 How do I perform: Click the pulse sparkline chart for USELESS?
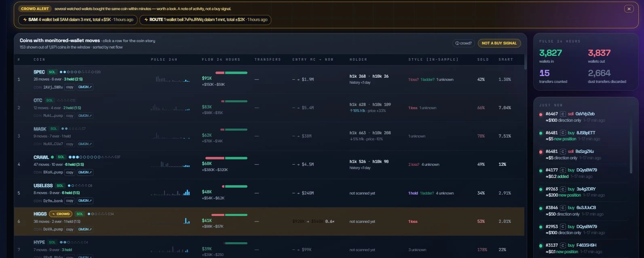170,192
